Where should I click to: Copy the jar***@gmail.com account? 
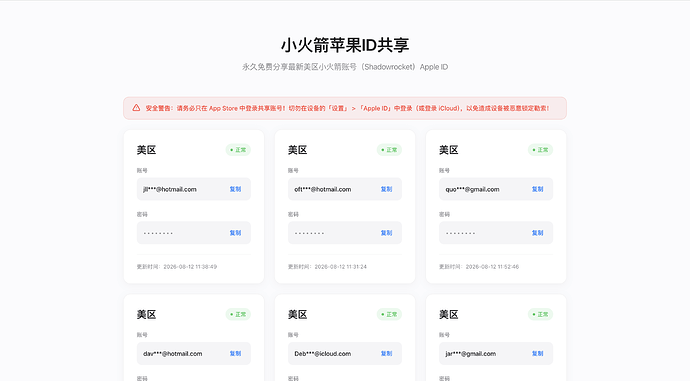[x=537, y=353]
